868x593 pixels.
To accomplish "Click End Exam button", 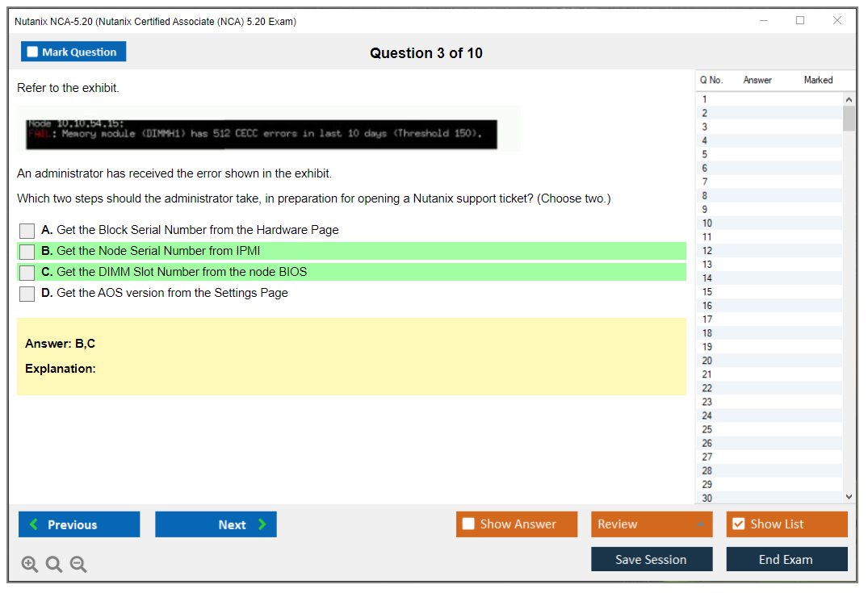I will 786,559.
